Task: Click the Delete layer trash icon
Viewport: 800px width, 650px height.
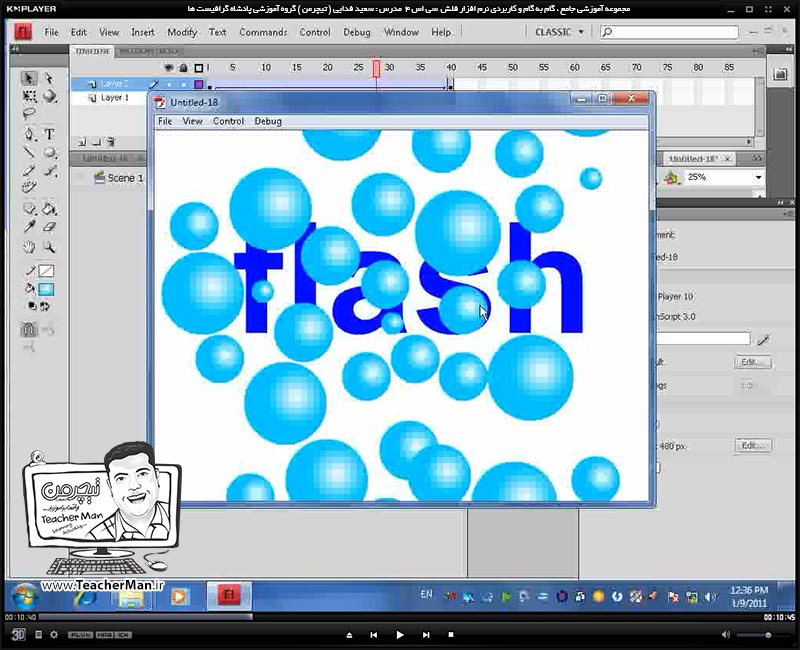Action: point(110,142)
